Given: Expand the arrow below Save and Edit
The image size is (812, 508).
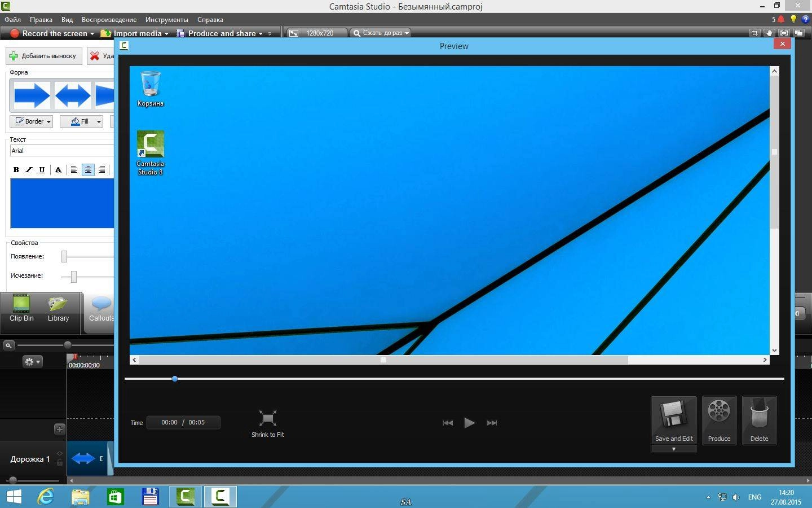Looking at the screenshot, I should tap(674, 449).
